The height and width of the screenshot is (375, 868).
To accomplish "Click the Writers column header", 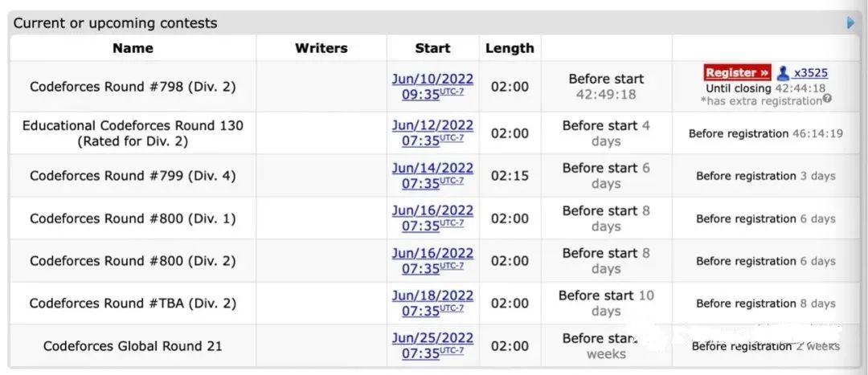I will (x=321, y=48).
